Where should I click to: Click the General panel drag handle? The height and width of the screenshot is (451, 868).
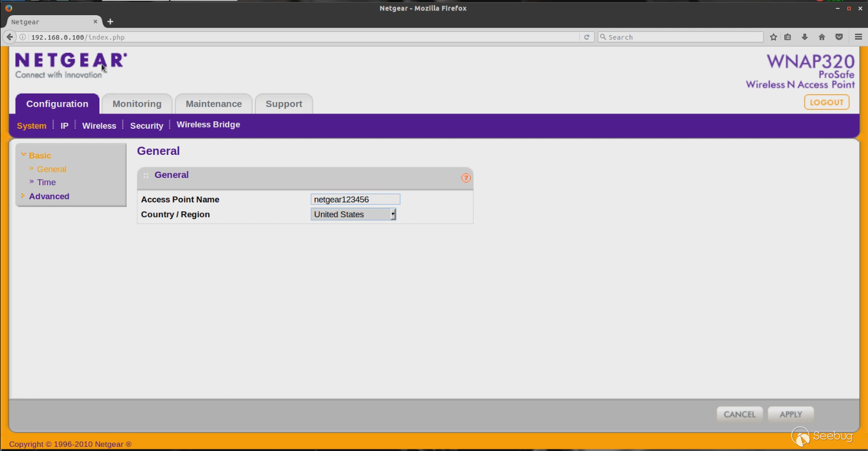point(146,176)
